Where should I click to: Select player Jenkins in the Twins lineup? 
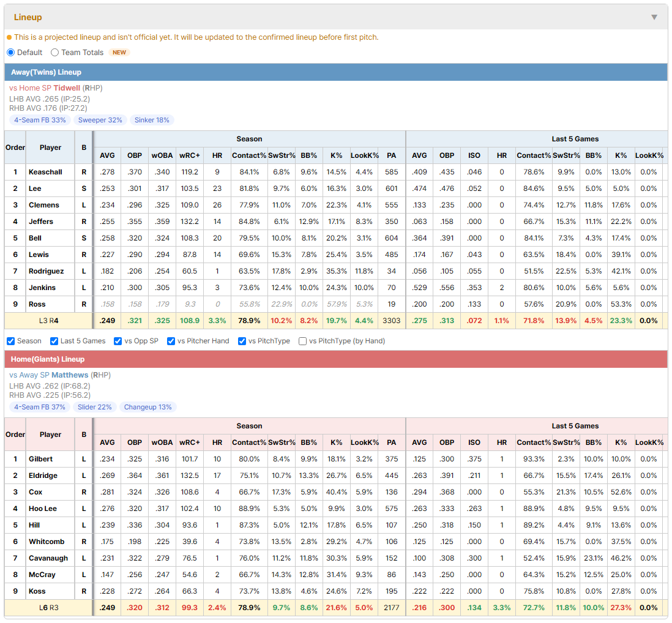(x=42, y=288)
